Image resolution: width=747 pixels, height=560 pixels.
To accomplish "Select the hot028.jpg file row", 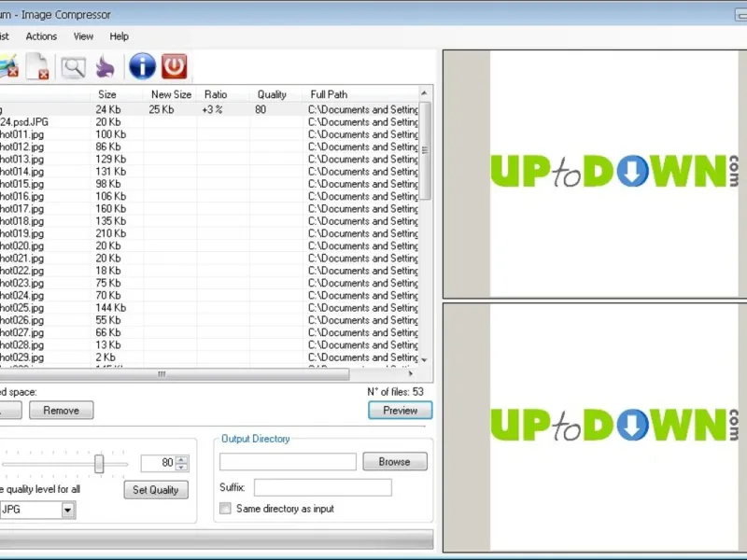I will pyautogui.click(x=209, y=344).
